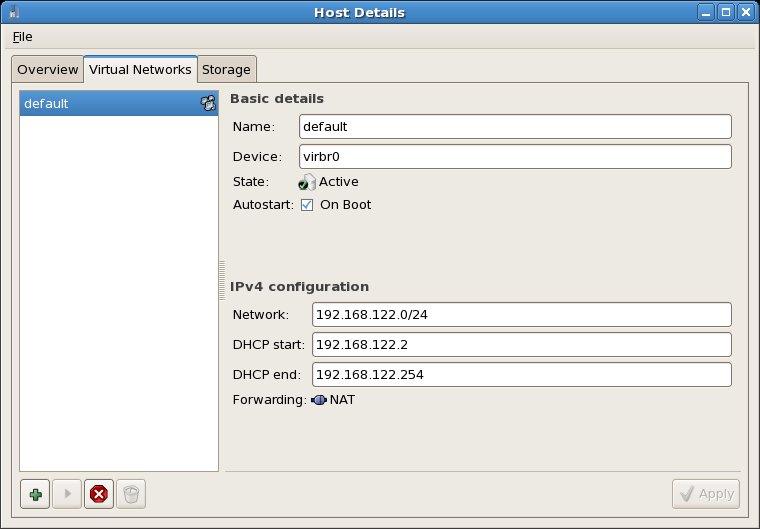Click the pane divider handle
Image resolution: width=760 pixels, height=529 pixels.
tap(222, 280)
